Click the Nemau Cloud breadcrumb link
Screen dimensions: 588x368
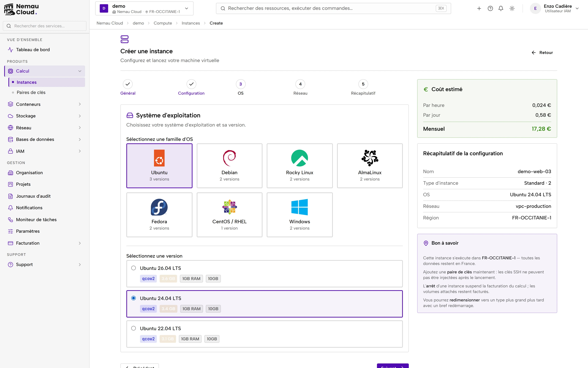(x=110, y=23)
